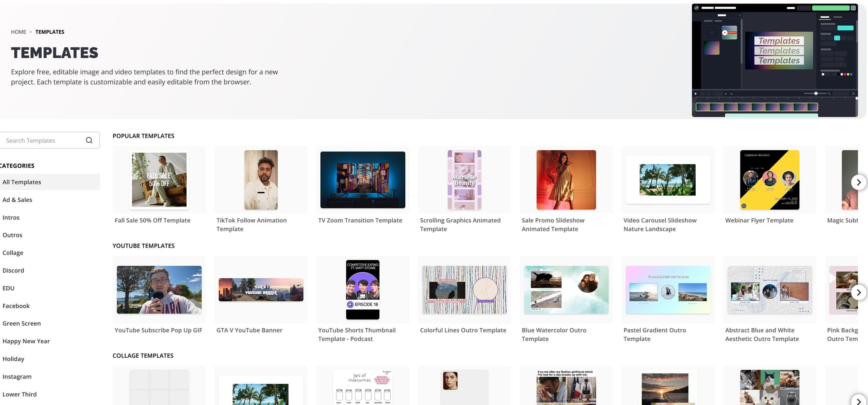The width and height of the screenshot is (868, 405).
Task: Open the Templates editor preview image
Action: (x=774, y=60)
